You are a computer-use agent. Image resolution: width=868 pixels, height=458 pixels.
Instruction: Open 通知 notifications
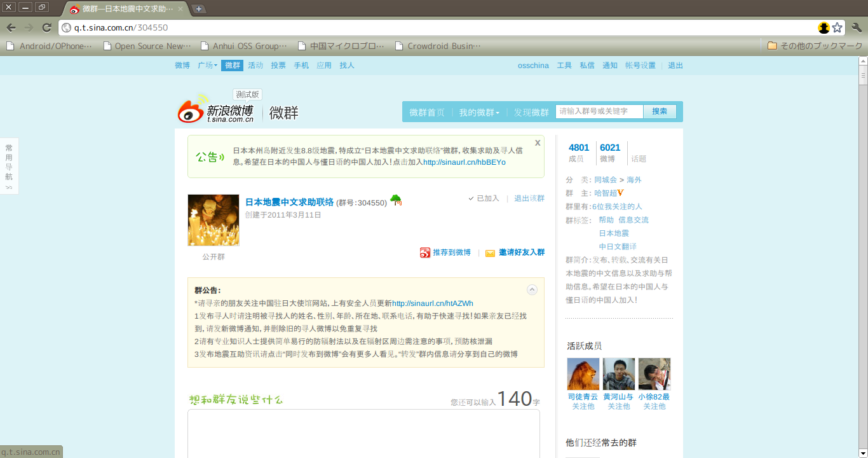610,66
